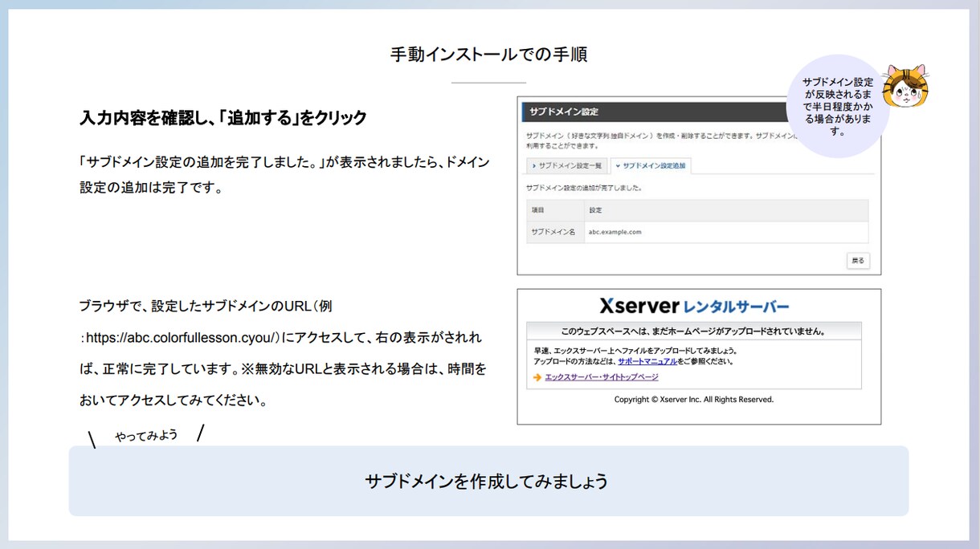Click the このウェブスペースへは notice header
Screen dimensions: 980x549
(694, 331)
